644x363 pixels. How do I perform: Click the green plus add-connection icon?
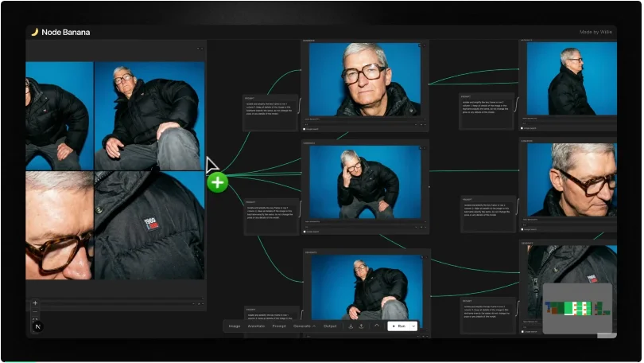(217, 182)
